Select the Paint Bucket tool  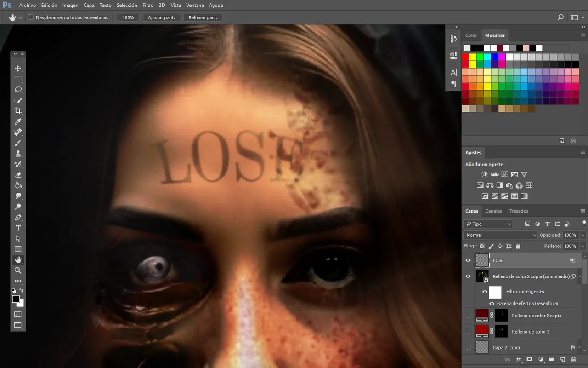(18, 185)
